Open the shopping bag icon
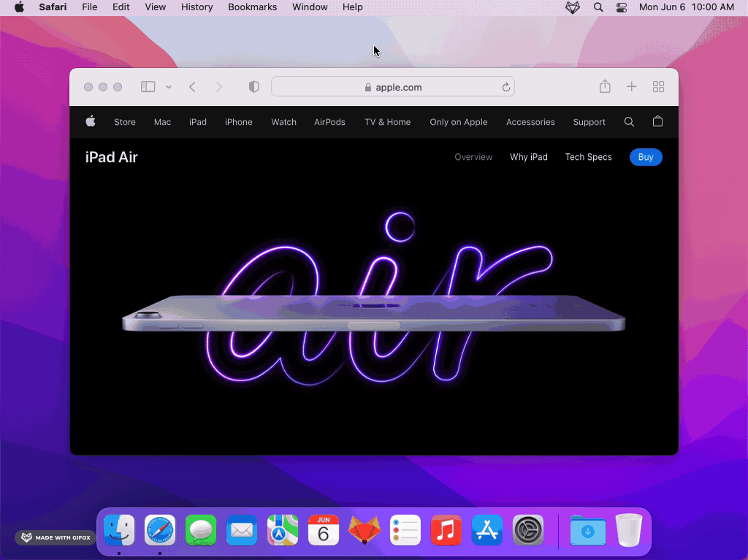The width and height of the screenshot is (748, 560). [658, 121]
